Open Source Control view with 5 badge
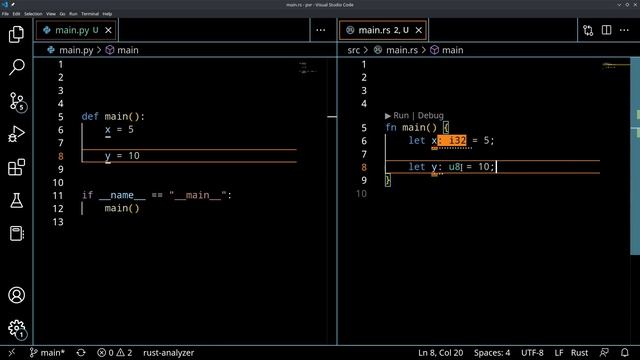 click(17, 101)
